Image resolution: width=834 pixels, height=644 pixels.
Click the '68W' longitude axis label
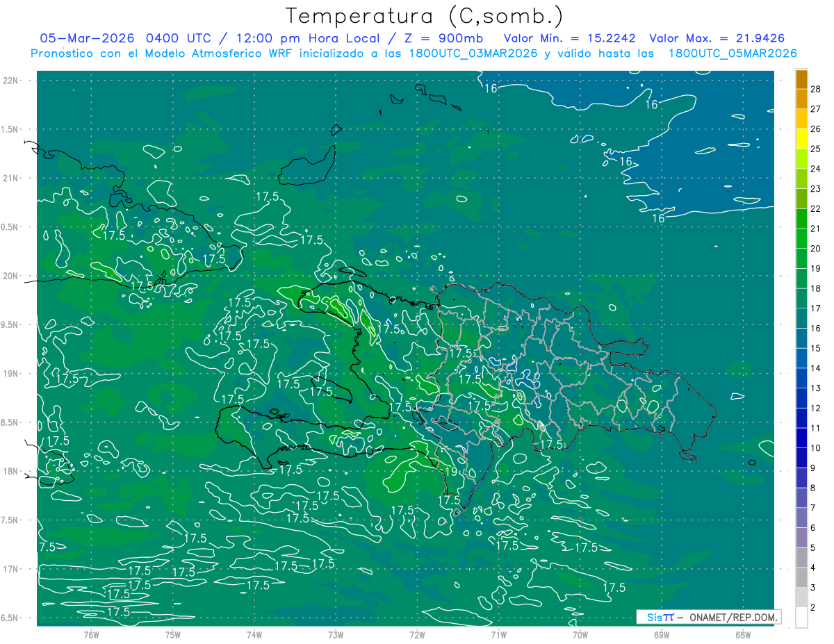click(x=743, y=635)
